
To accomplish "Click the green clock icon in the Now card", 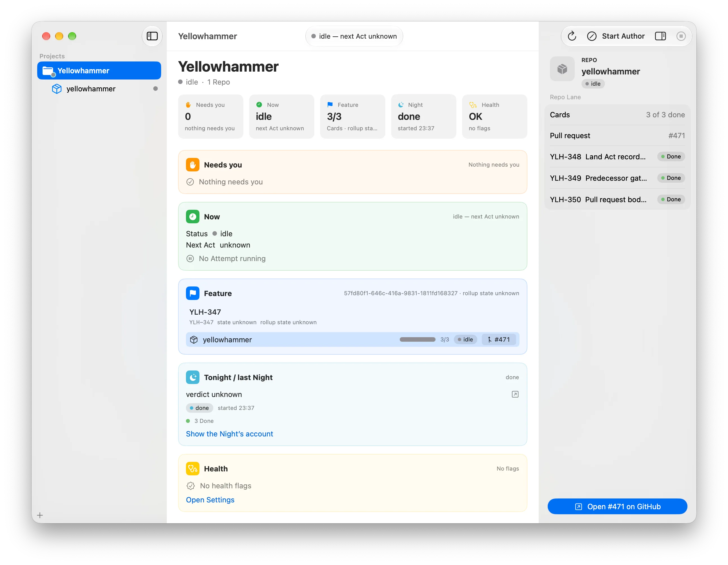I will (x=193, y=217).
